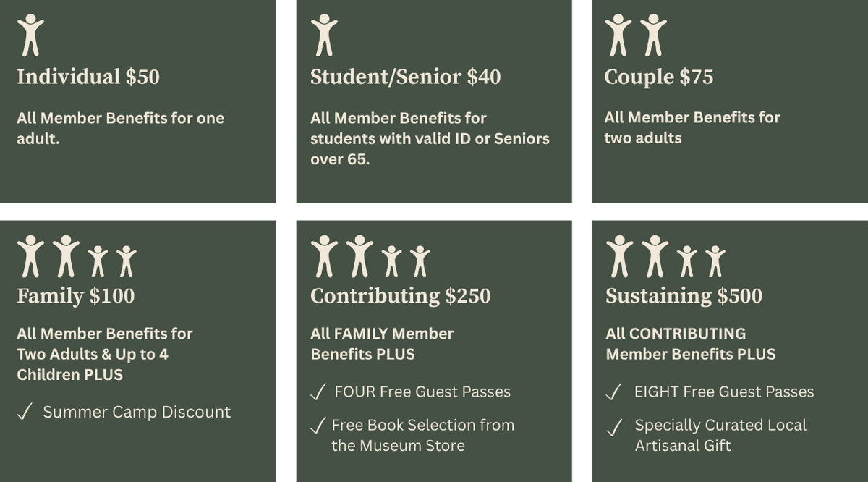
Task: Select the Student/Senior $40 membership heading
Action: click(x=405, y=77)
